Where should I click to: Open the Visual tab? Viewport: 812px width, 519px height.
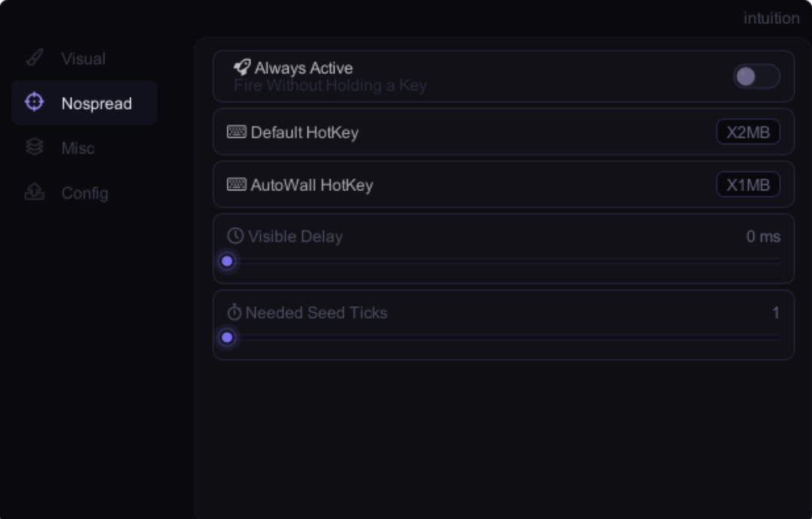tap(83, 59)
